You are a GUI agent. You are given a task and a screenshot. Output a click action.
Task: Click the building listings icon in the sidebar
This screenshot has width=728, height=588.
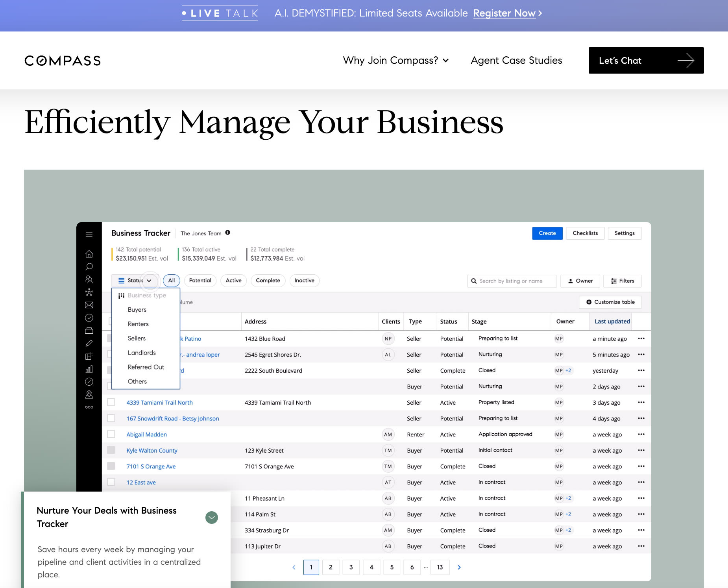[x=89, y=356]
